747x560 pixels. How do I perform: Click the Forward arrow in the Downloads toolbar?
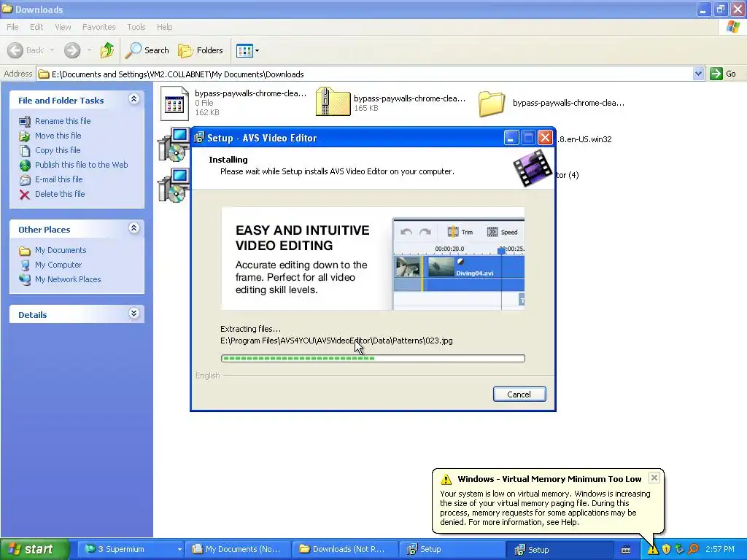(x=72, y=50)
